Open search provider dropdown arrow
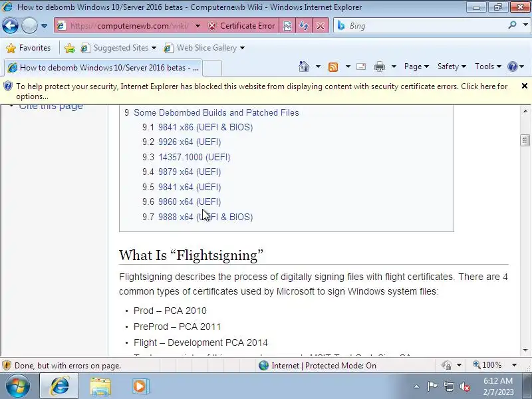The height and width of the screenshot is (399, 532). point(525,25)
